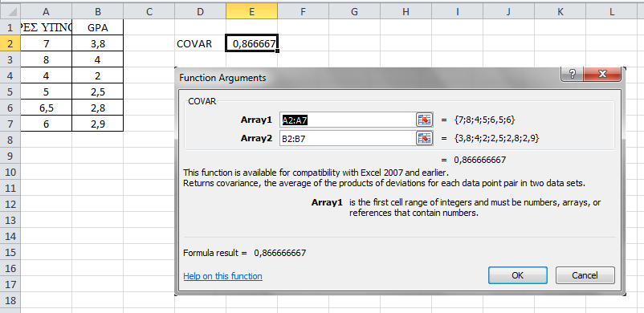Select row 2 header
This screenshot has width=644, height=313.
[x=10, y=43]
